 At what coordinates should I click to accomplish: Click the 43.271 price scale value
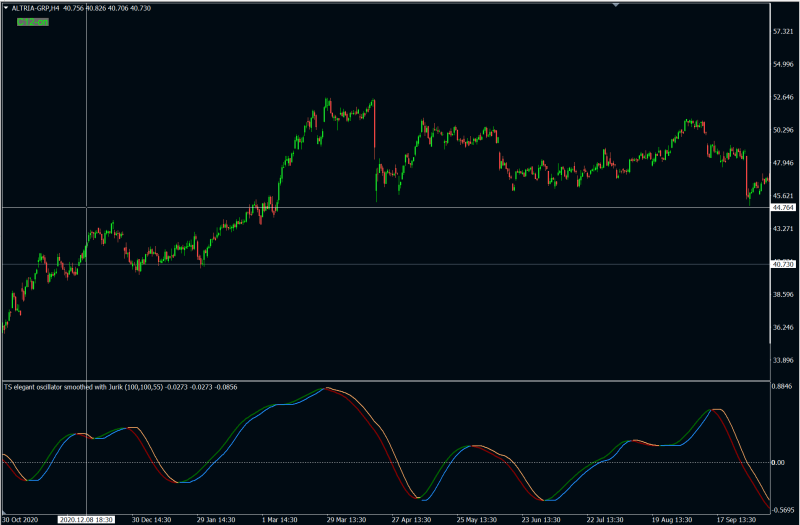[783, 229]
